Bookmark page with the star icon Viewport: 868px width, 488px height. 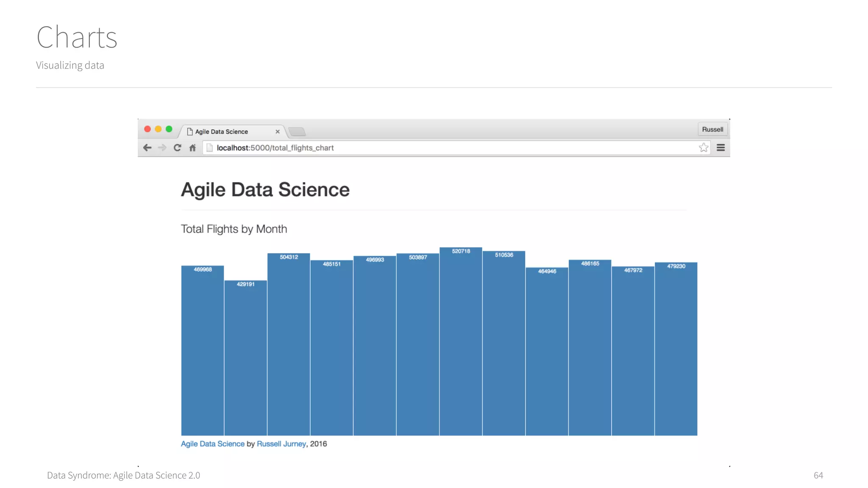coord(704,147)
